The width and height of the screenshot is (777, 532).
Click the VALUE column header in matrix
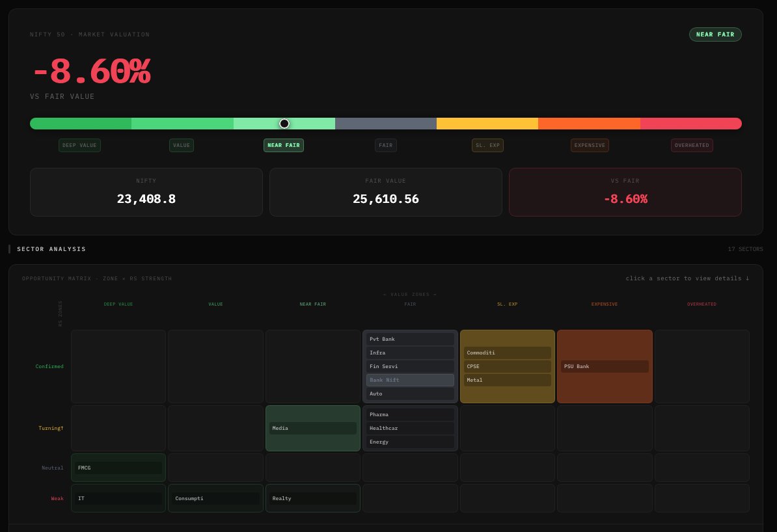[215, 304]
